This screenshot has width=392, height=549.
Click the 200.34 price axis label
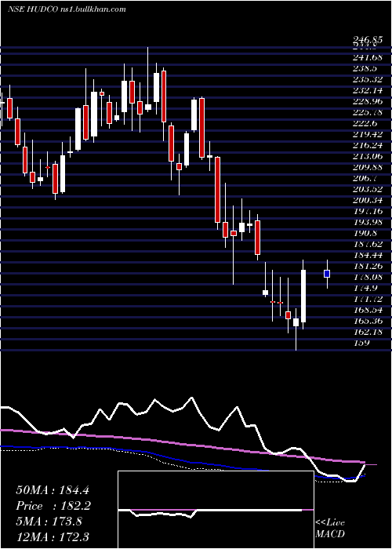click(368, 200)
